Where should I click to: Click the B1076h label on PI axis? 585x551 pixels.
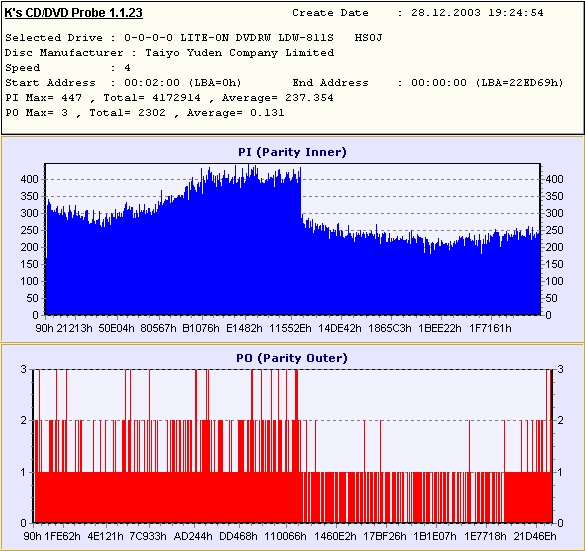coord(201,328)
